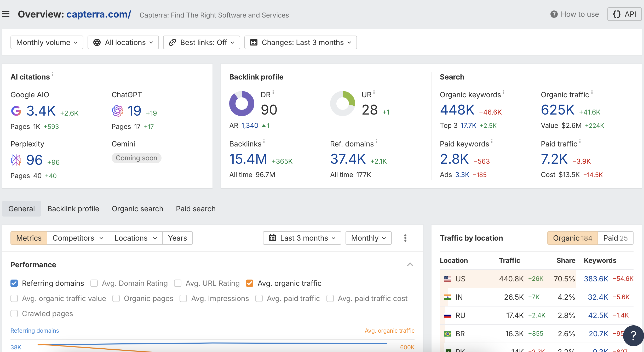The width and height of the screenshot is (644, 352).
Task: Click the globe icon in All locations
Action: [x=97, y=42]
